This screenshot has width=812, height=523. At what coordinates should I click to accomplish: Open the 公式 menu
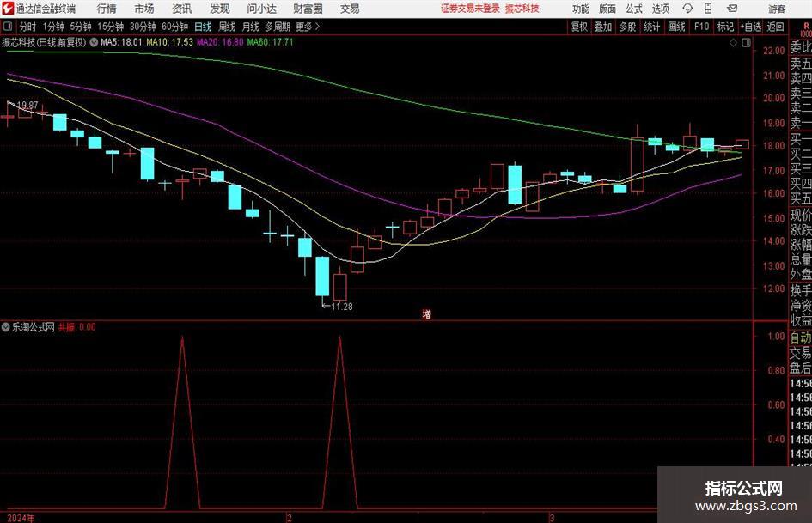pos(634,9)
